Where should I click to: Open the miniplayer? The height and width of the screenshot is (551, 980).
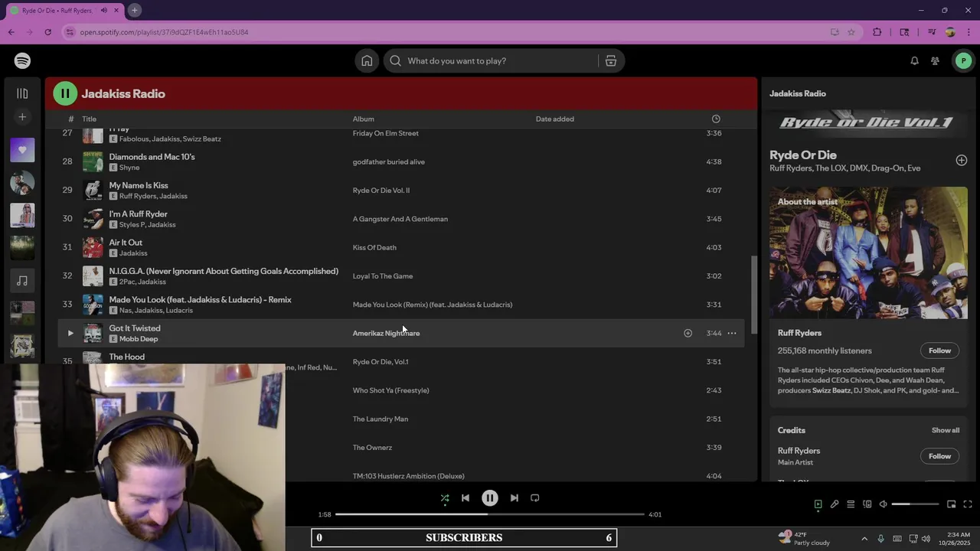click(x=951, y=504)
